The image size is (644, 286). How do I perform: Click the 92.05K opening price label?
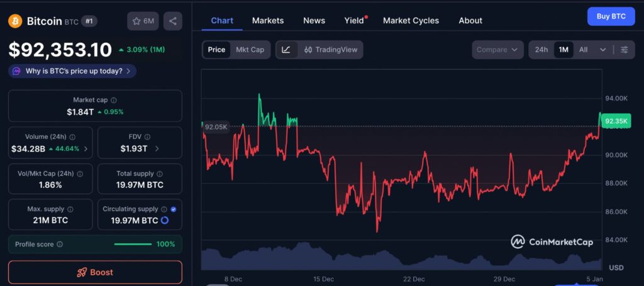click(216, 127)
